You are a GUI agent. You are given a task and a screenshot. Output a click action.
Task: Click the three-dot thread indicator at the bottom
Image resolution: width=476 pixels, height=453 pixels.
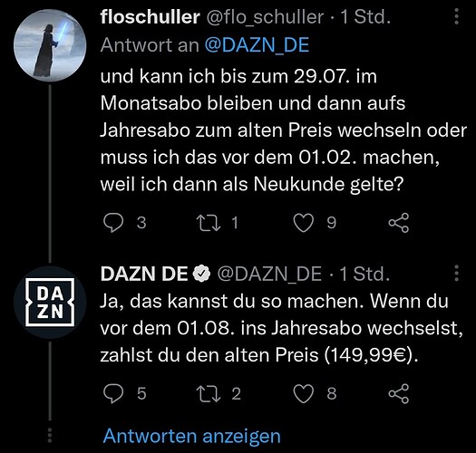50,436
